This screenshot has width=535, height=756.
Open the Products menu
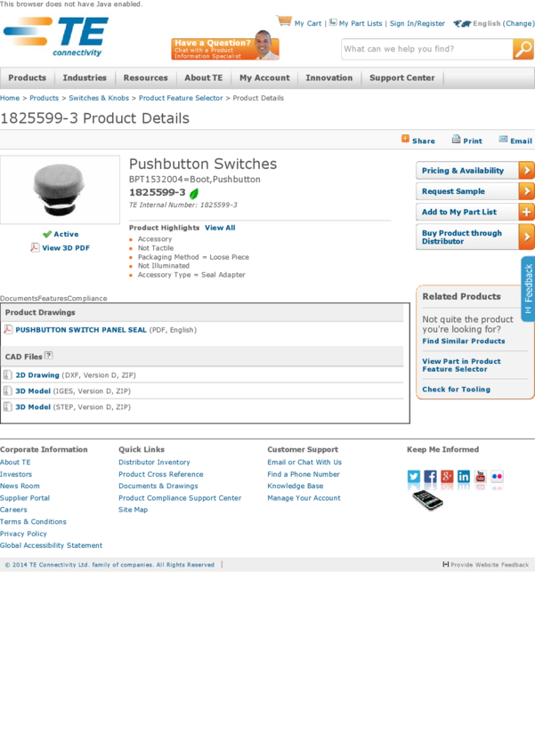pos(27,77)
